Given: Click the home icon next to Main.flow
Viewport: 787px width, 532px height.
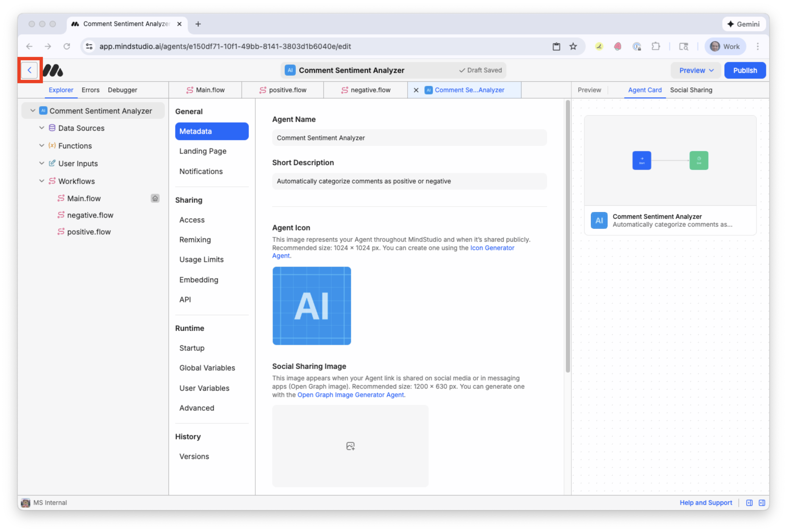Looking at the screenshot, I should point(155,198).
